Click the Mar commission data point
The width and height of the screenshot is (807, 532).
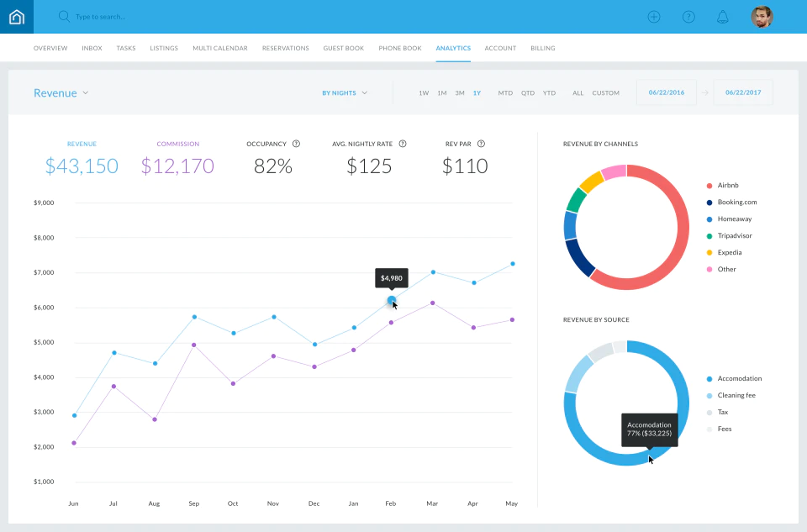click(432, 303)
